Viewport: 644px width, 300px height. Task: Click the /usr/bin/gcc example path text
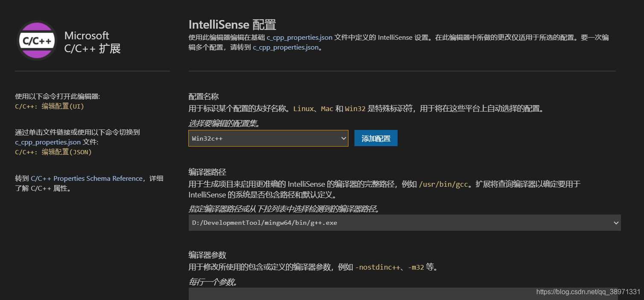(x=444, y=185)
